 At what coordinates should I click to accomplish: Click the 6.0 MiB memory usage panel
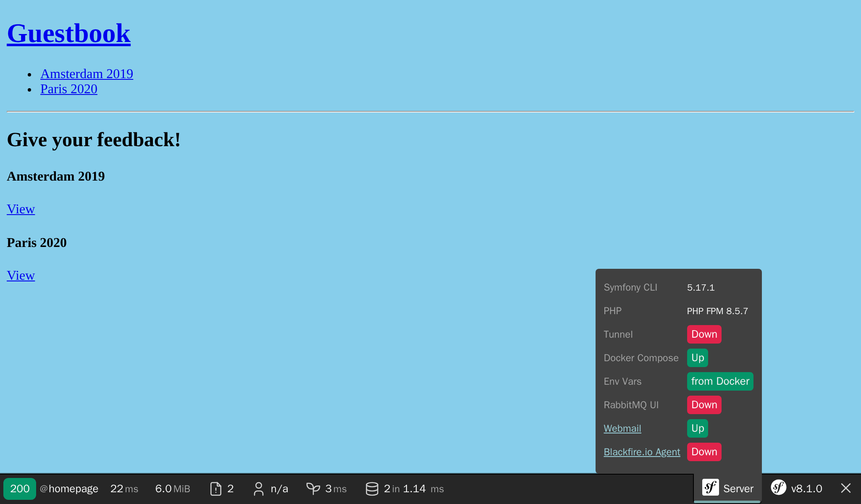point(173,489)
